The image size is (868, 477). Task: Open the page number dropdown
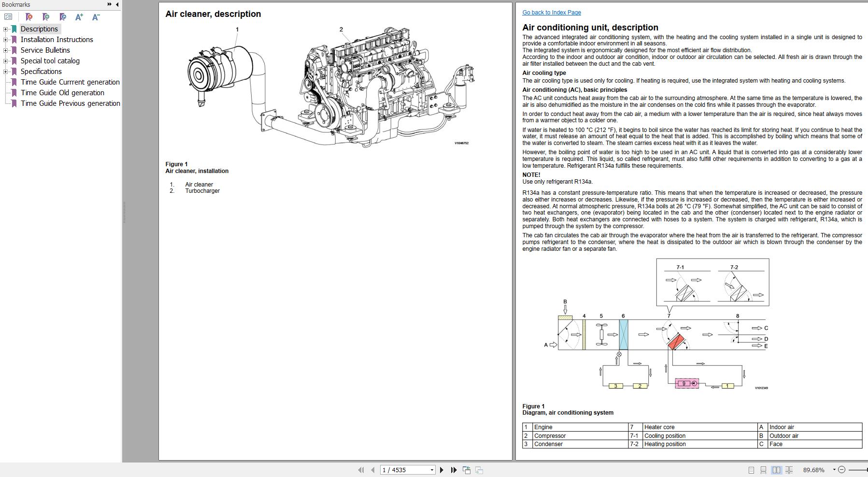tap(432, 470)
